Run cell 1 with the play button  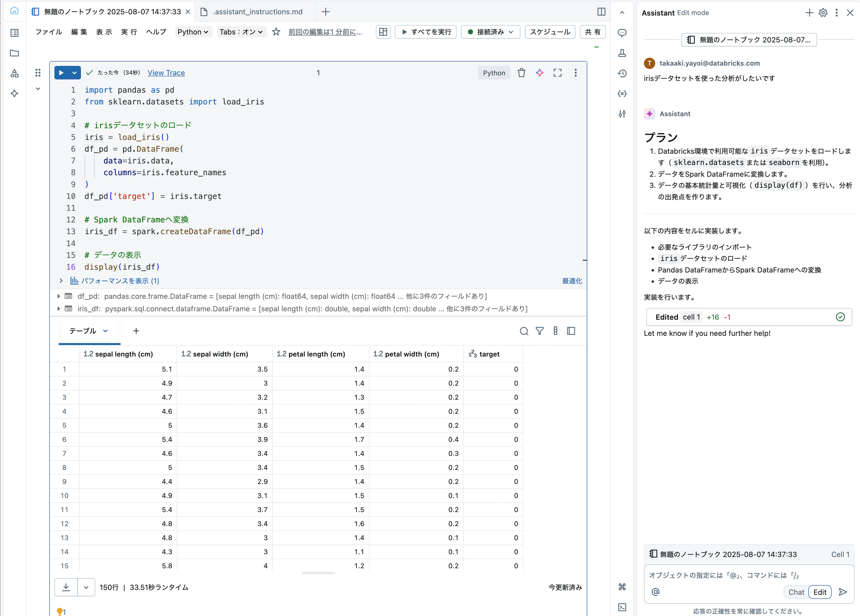(62, 73)
